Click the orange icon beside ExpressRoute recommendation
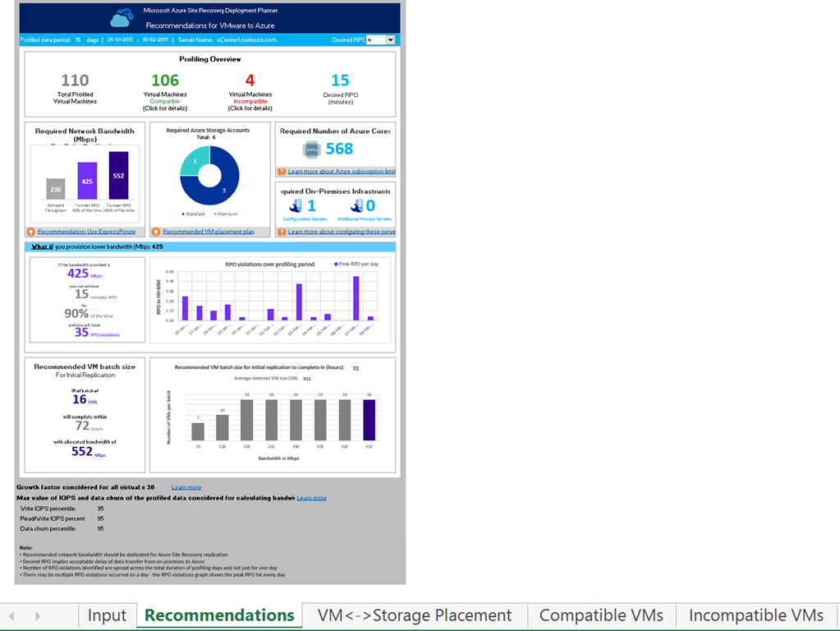Screen dimensions: 840x631 pos(31,232)
